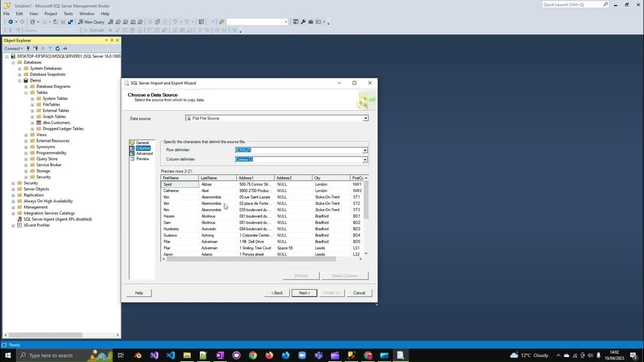Expand the dbo.Customers table node
The width and height of the screenshot is (644, 362).
(32, 123)
